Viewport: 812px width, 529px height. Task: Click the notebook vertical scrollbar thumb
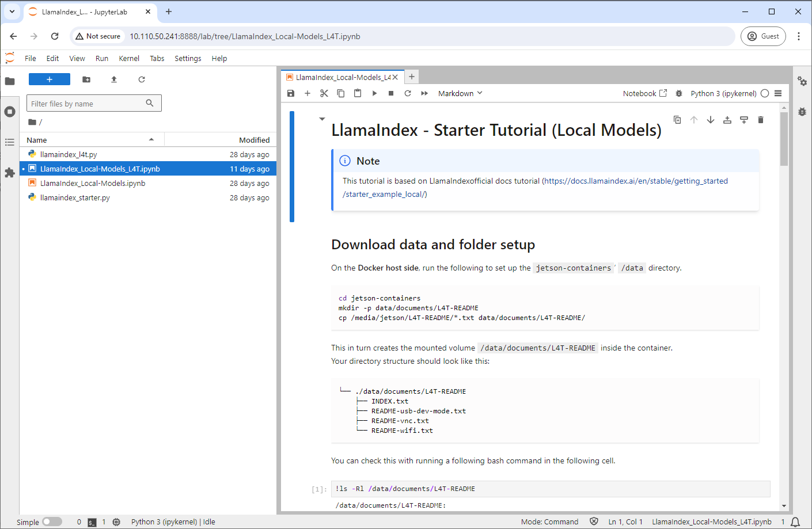(784, 139)
